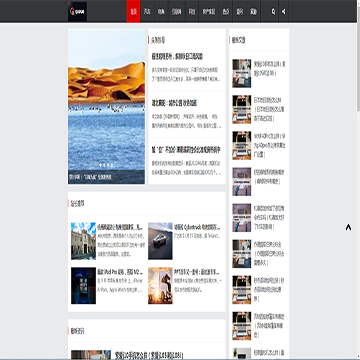Open the top news headline starting with quotation marks

click(x=186, y=150)
